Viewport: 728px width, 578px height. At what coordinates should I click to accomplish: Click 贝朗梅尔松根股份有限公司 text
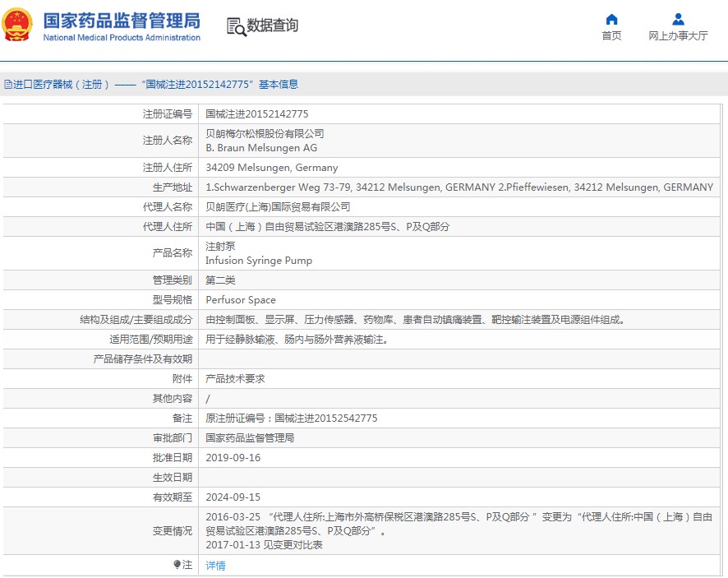[x=265, y=134]
